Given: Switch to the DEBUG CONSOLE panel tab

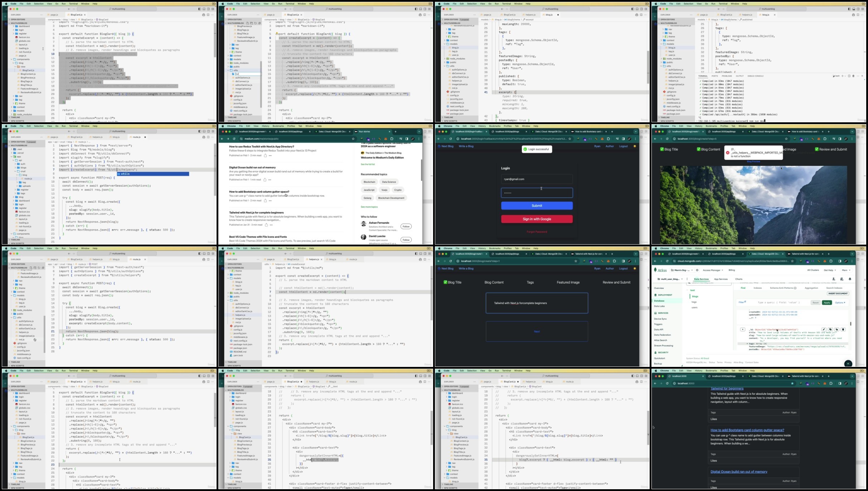Looking at the screenshot, I should (x=755, y=76).
